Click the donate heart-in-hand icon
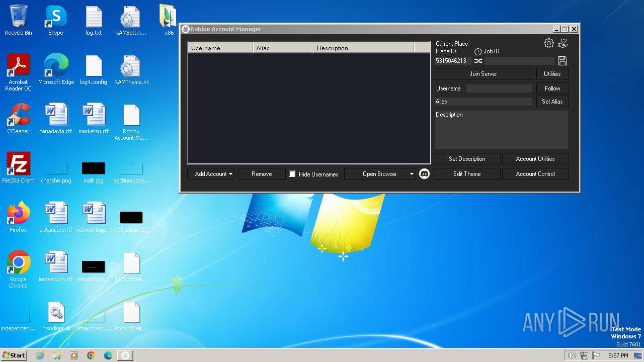Viewport: 644px width, 362px height. pos(563,43)
